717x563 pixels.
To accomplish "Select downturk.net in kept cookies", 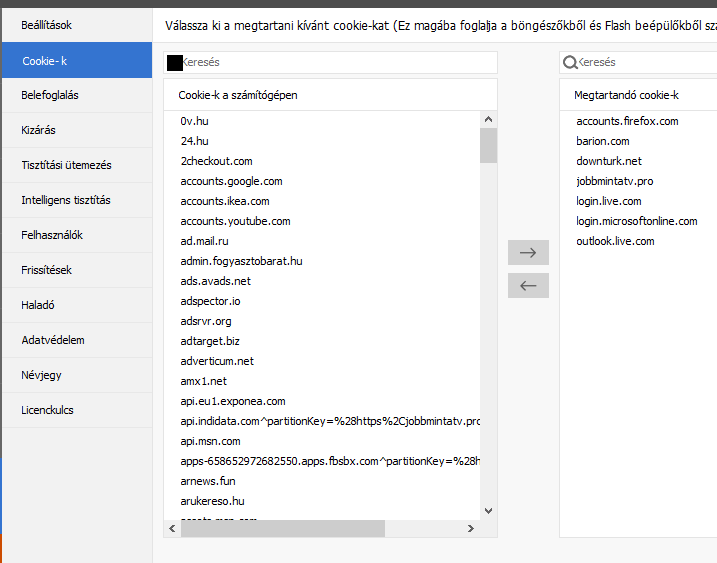I will (609, 161).
